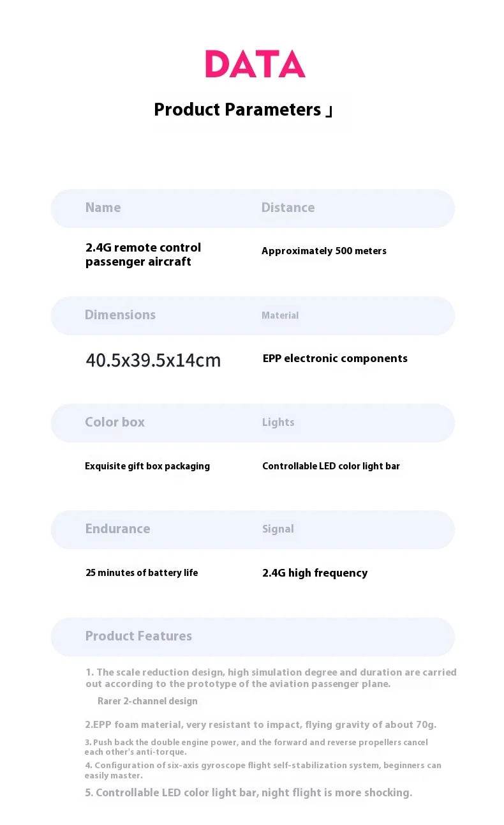
Task: Select the Material header label
Action: [x=280, y=315]
